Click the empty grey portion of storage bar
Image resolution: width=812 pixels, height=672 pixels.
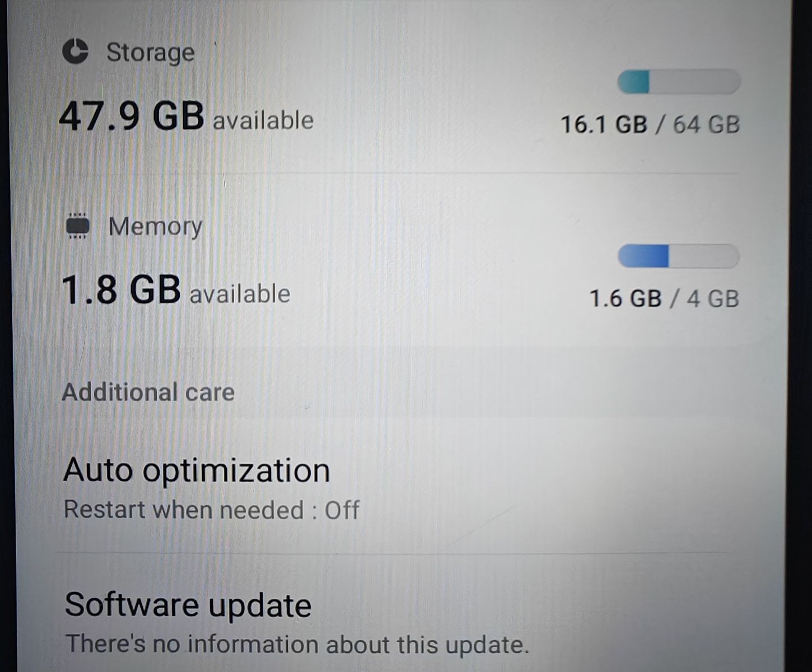[x=695, y=82]
